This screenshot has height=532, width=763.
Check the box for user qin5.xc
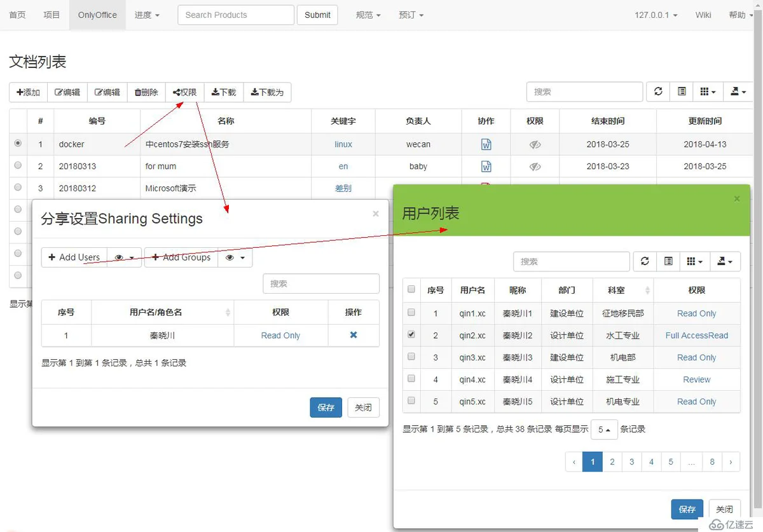click(411, 400)
